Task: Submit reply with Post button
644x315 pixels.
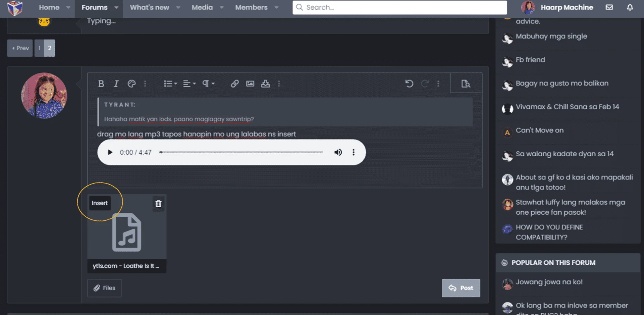Action: tap(461, 288)
